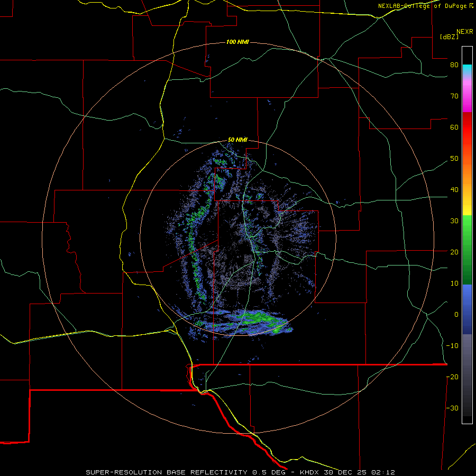The height and width of the screenshot is (476, 476).
Task: Click the 60 value on dBZ scale
Action: [454, 127]
